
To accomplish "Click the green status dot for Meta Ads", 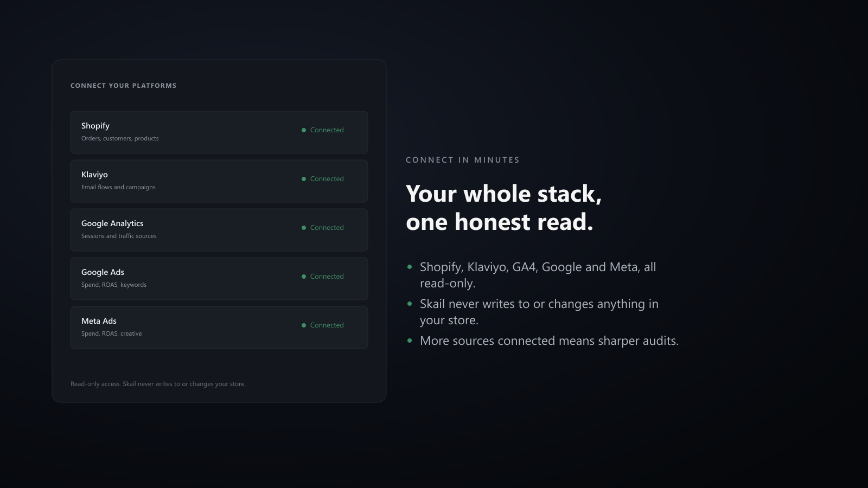I will [x=304, y=325].
